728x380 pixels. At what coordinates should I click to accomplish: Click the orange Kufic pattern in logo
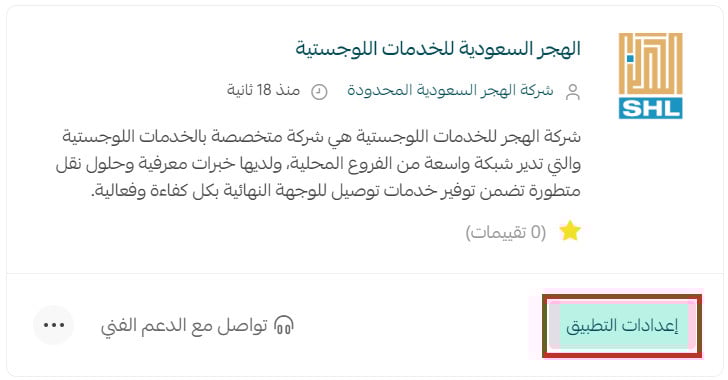click(x=650, y=64)
